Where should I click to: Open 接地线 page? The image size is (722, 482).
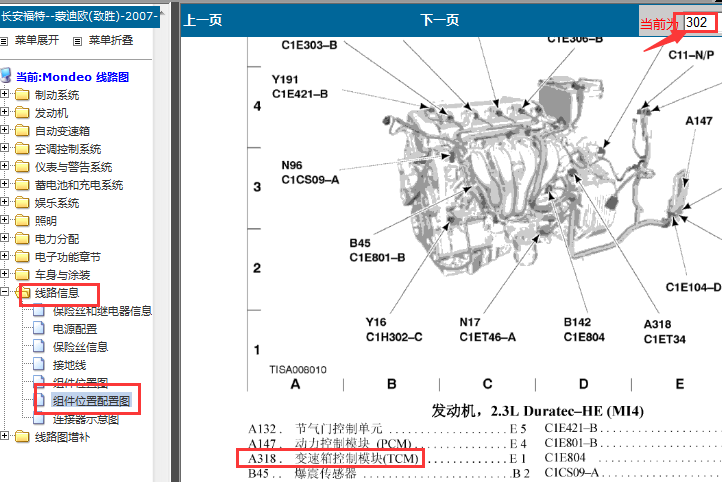pyautogui.click(x=69, y=365)
